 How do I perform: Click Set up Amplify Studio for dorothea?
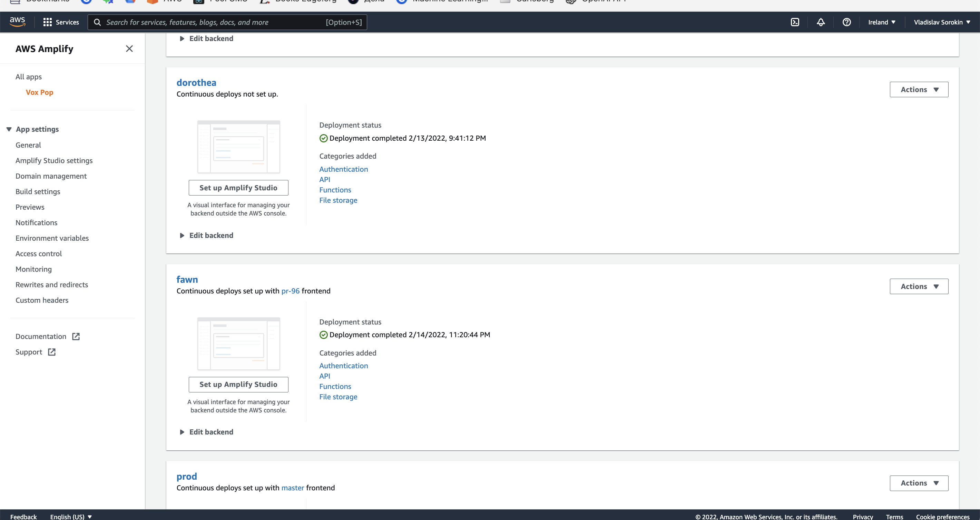pyautogui.click(x=238, y=187)
